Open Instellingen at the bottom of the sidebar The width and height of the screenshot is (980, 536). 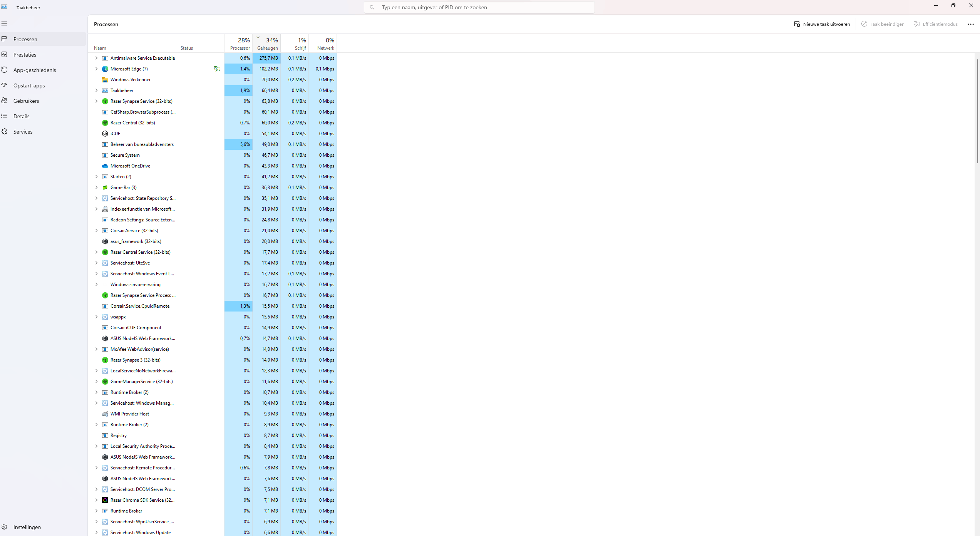(x=27, y=527)
